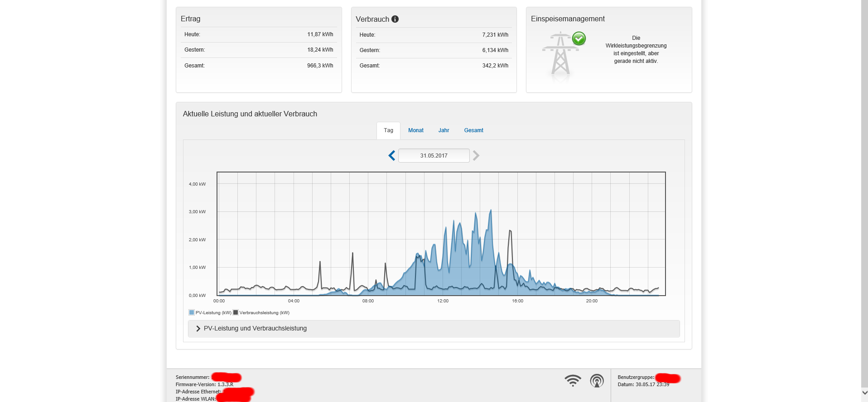Open the Jahr chart view
The width and height of the screenshot is (868, 402).
444,130
